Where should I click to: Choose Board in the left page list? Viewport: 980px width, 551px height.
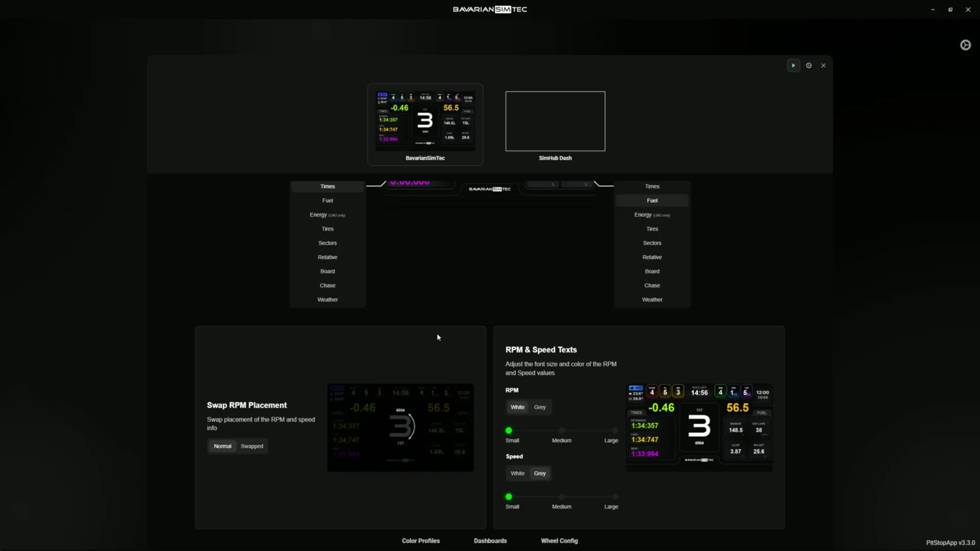[328, 271]
